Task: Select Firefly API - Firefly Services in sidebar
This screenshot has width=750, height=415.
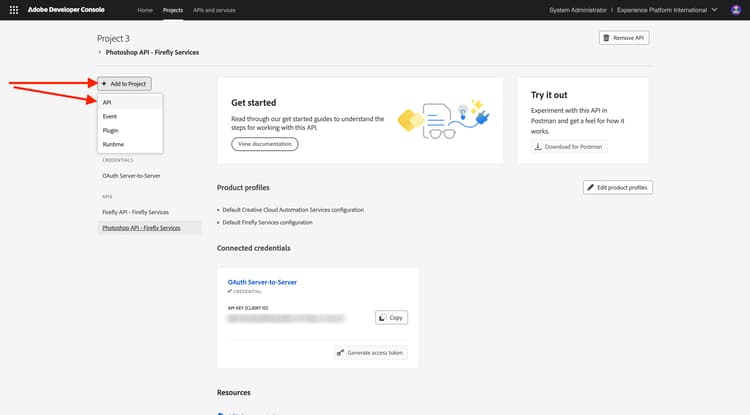Action: [x=134, y=211]
